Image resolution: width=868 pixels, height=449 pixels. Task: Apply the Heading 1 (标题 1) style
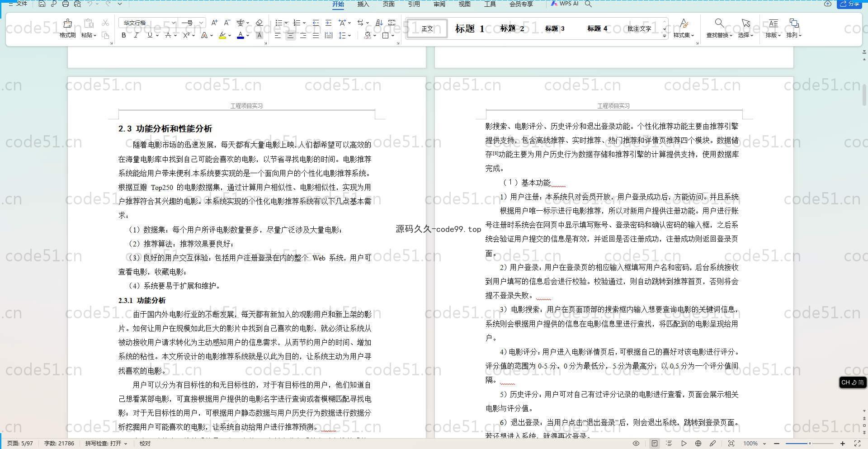(470, 28)
